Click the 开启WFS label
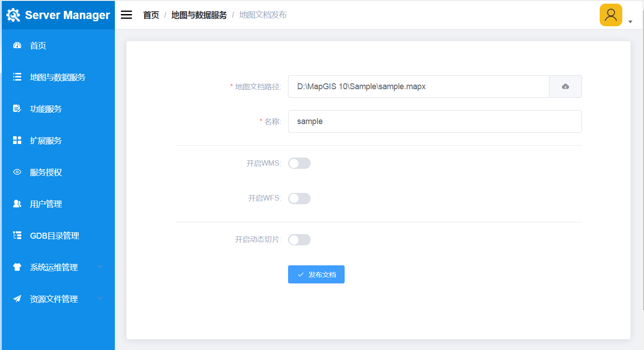This screenshot has width=644, height=350. point(265,198)
